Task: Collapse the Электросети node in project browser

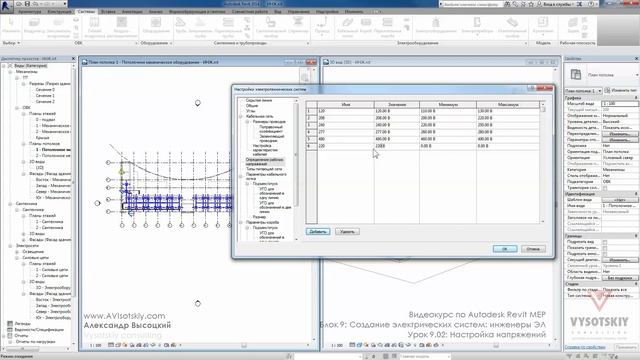Action: (10, 246)
